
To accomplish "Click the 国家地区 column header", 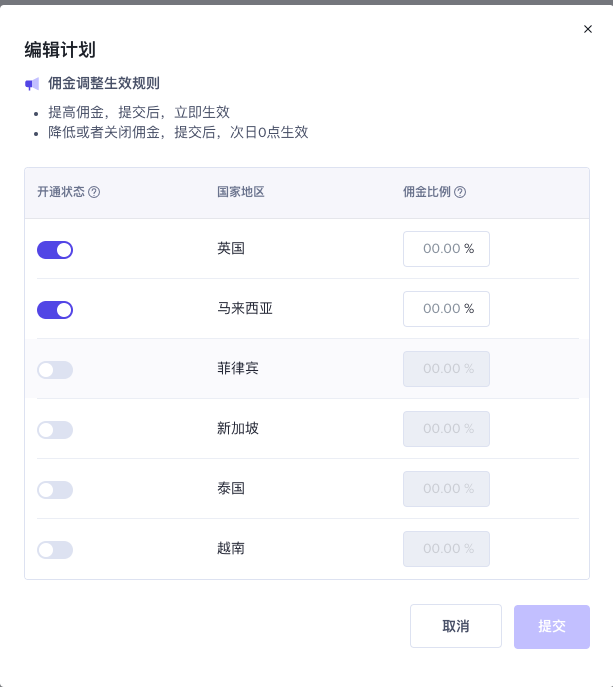I will tap(241, 192).
